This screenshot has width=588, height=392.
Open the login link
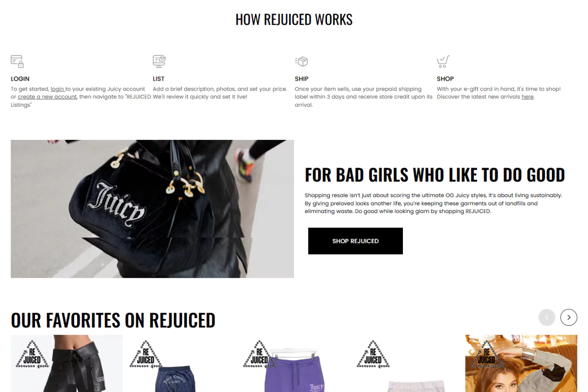click(x=57, y=89)
